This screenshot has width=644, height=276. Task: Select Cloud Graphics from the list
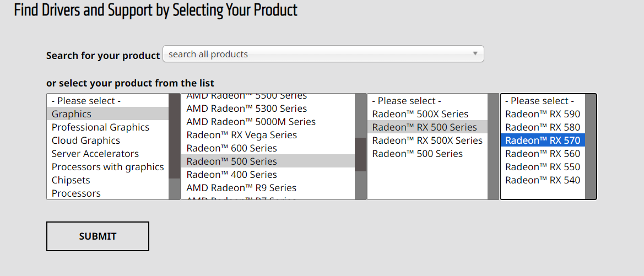coord(86,140)
